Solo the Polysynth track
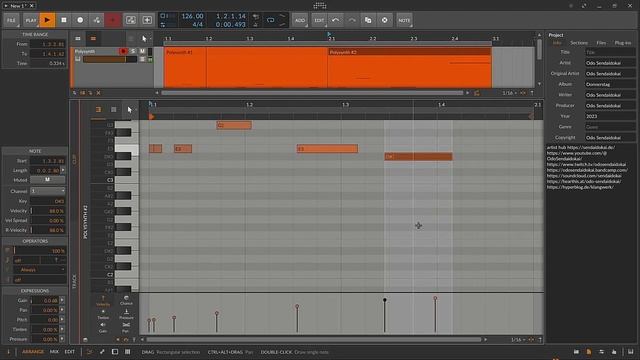640x360 pixels. tap(133, 51)
